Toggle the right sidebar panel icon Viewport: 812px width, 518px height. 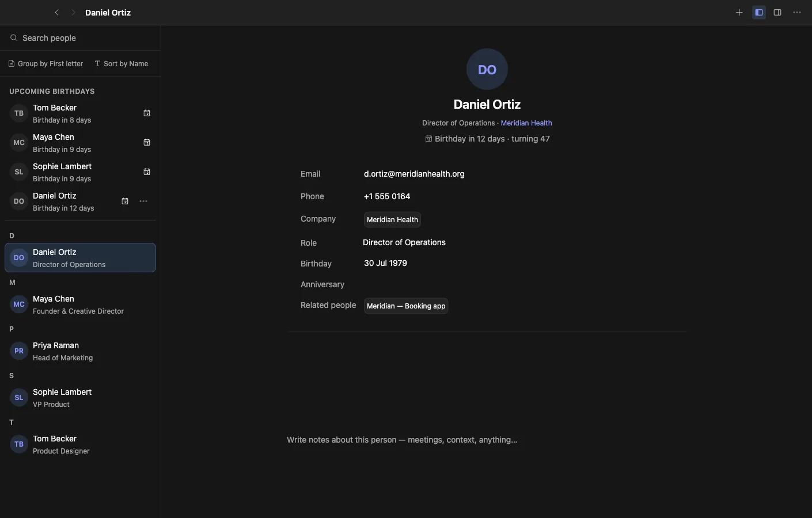click(777, 13)
